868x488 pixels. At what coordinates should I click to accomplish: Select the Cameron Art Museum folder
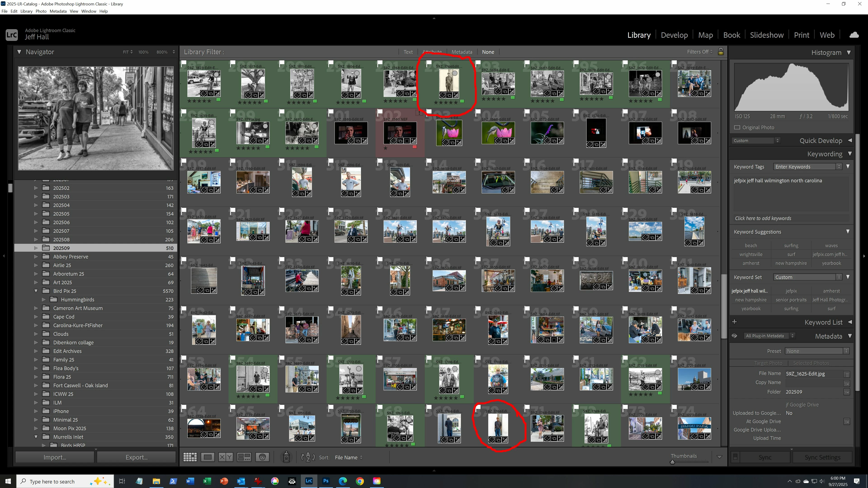pos(78,308)
